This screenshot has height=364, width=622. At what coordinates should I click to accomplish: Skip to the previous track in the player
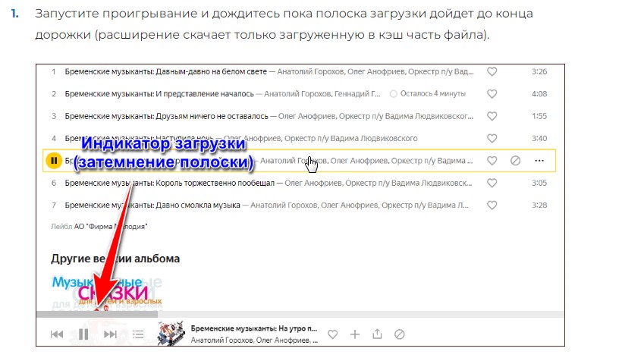click(x=57, y=334)
